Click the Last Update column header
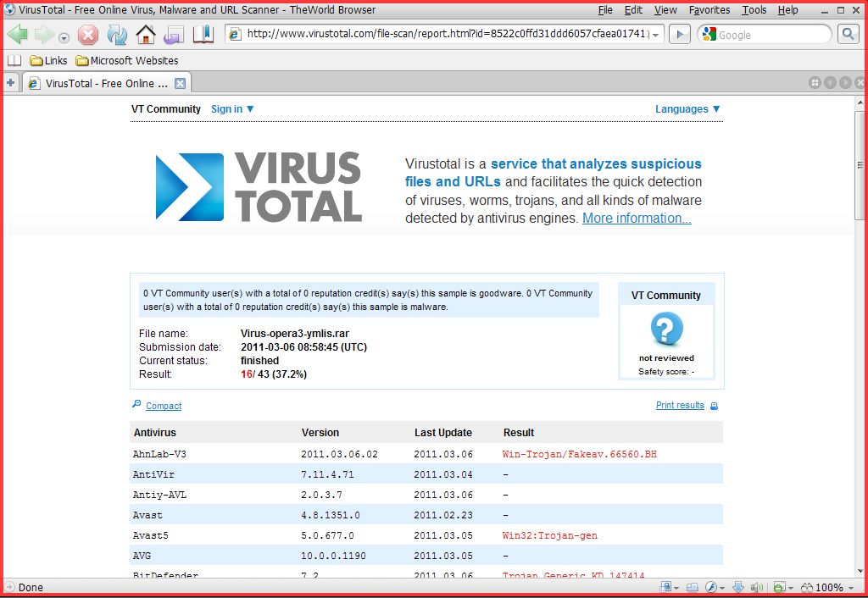 (x=443, y=433)
